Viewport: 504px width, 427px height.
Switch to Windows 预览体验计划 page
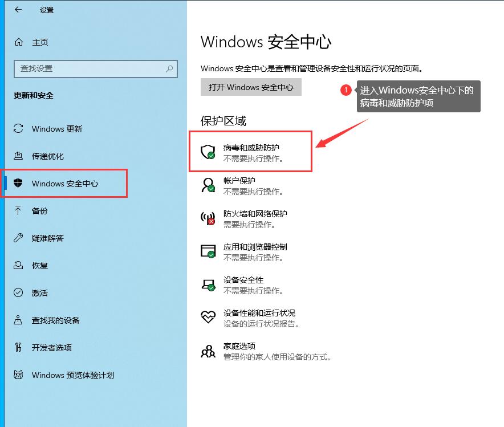pos(72,375)
